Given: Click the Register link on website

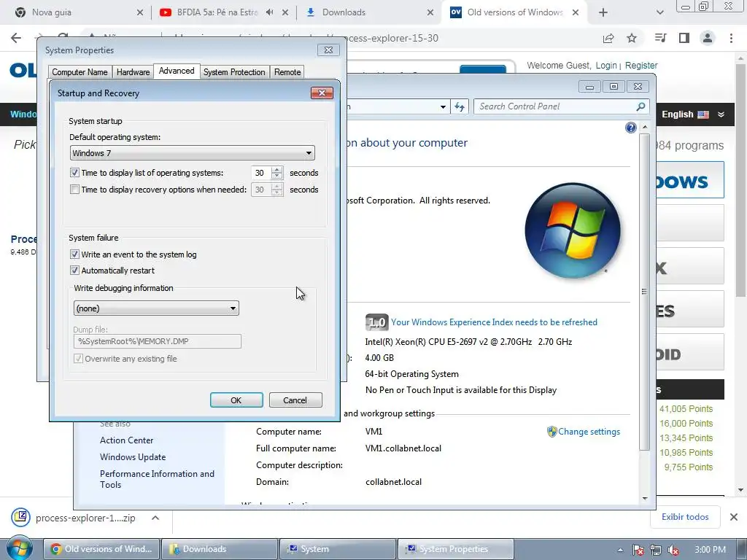Looking at the screenshot, I should (x=640, y=65).
